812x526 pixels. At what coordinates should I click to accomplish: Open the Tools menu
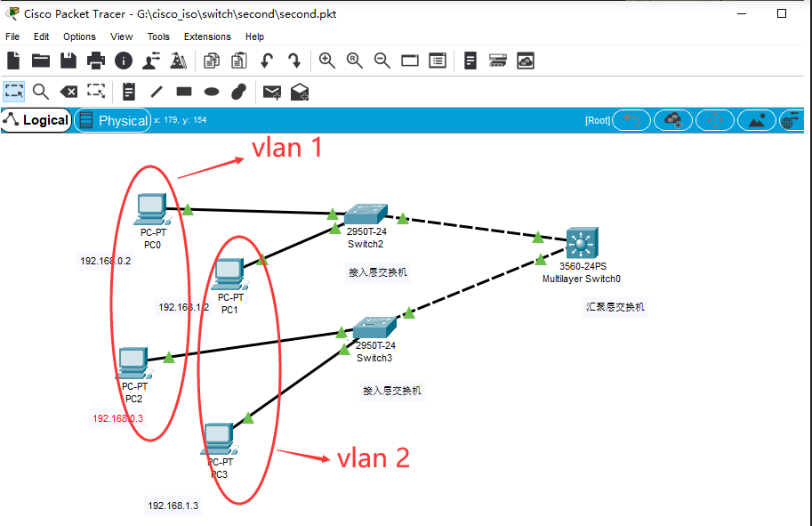click(x=158, y=36)
